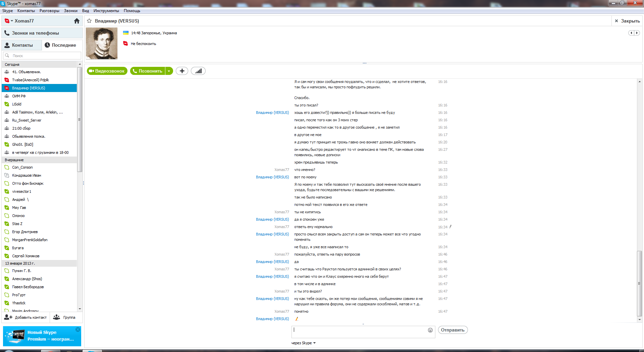Close the Новый Skype Premium ad
Viewport: 644px width, 352px height.
click(78, 329)
